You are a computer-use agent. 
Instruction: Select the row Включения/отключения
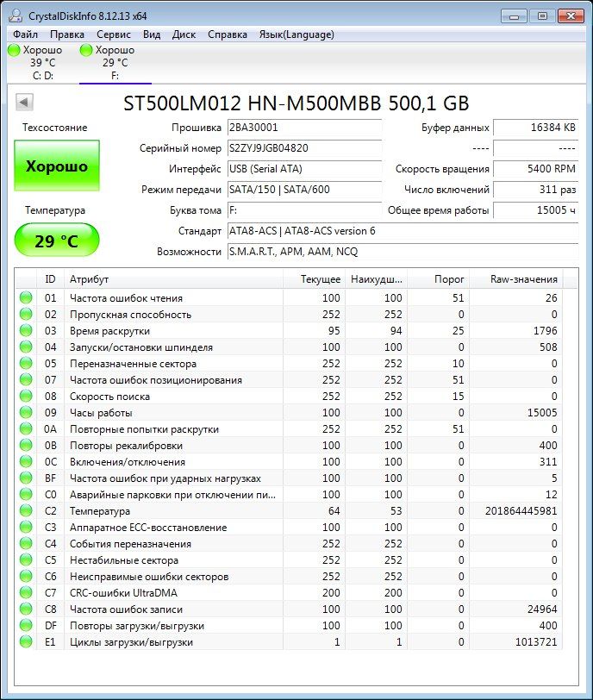click(289, 461)
